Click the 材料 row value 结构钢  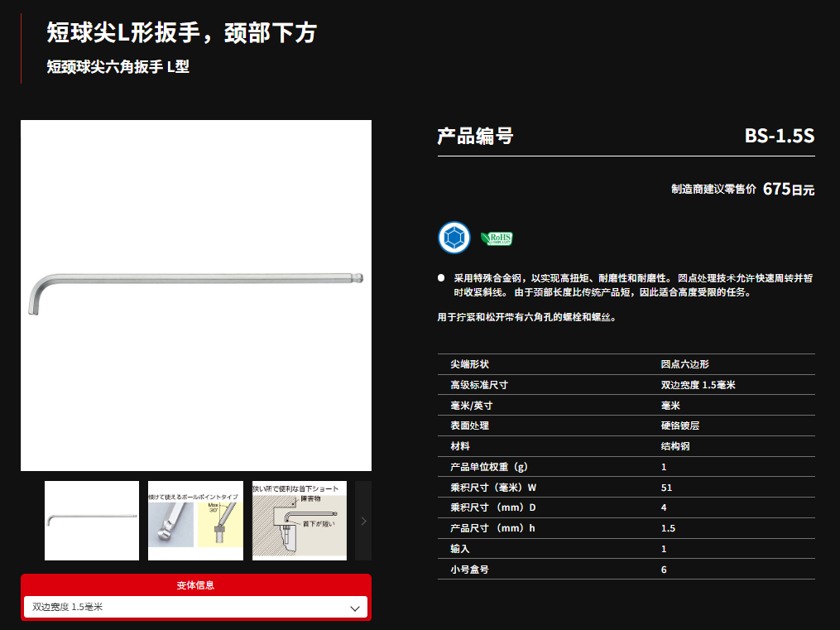point(675,446)
